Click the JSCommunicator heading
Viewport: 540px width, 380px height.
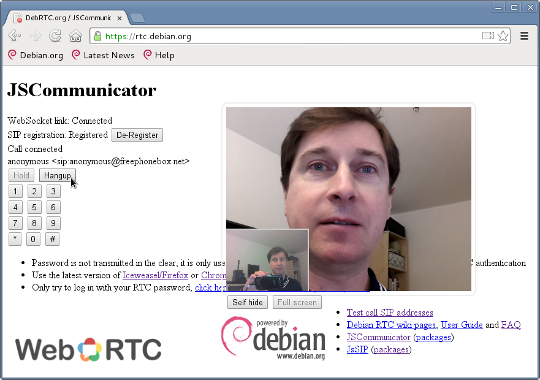(82, 90)
